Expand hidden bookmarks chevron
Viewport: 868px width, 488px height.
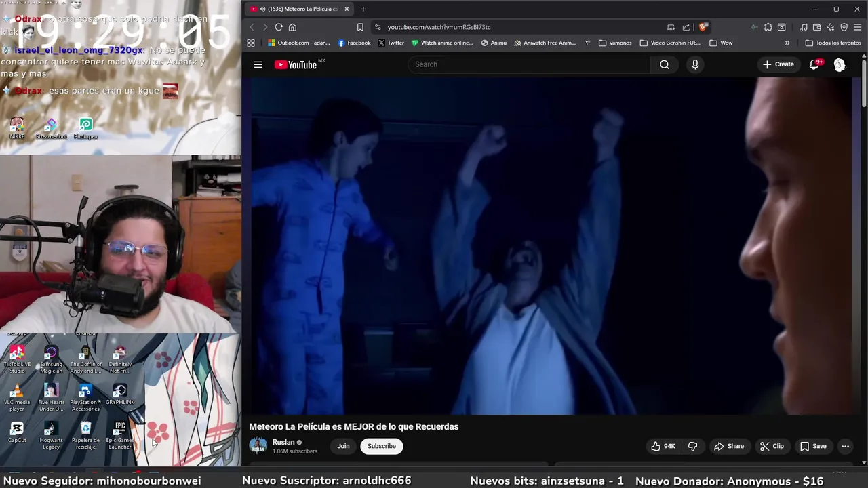pyautogui.click(x=787, y=43)
